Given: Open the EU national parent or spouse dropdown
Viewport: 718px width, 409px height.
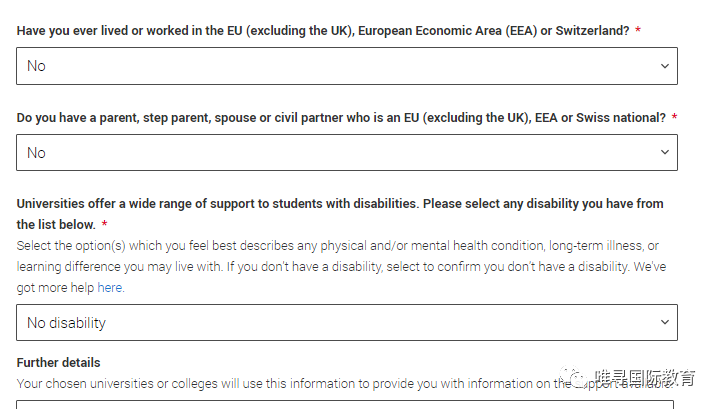Looking at the screenshot, I should point(346,153).
